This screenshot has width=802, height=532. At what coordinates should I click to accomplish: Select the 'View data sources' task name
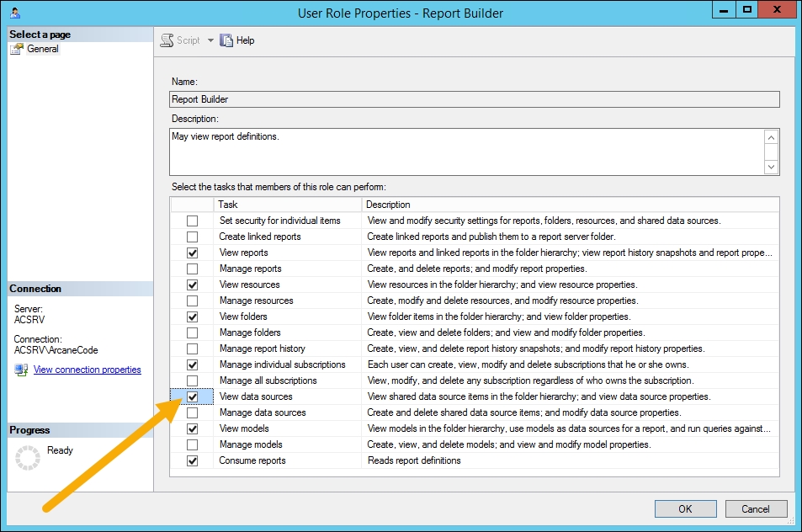[x=256, y=396]
